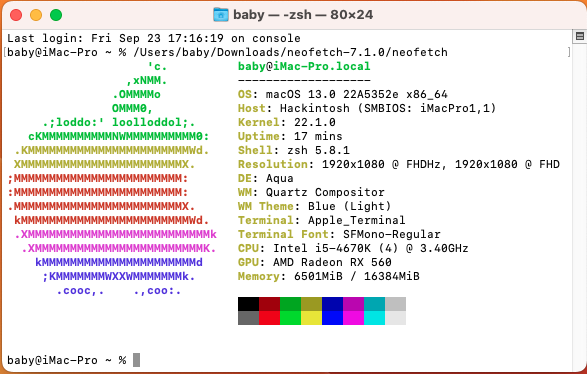Click the 'Uptime: 17 mins' line
Screen dimensions: 587x374
[x=290, y=136]
